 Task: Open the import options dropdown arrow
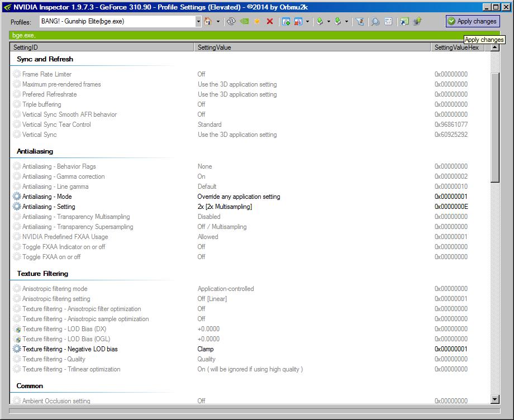(346, 22)
